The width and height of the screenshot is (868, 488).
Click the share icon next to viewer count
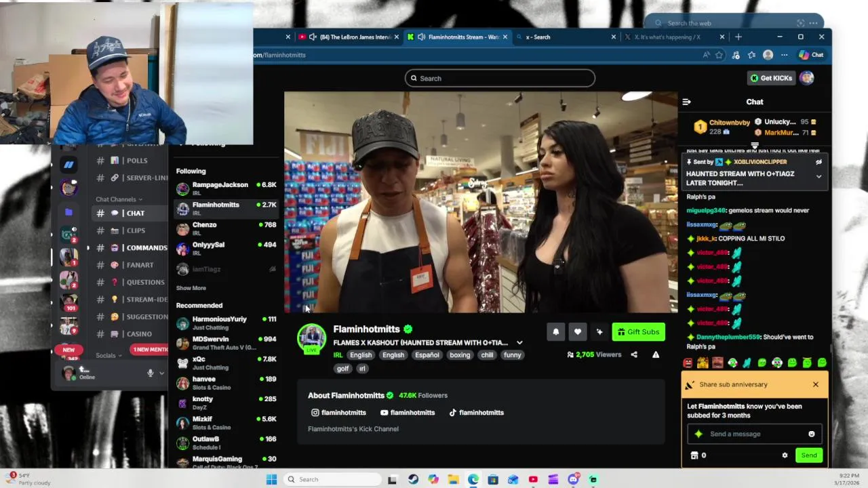click(x=634, y=354)
